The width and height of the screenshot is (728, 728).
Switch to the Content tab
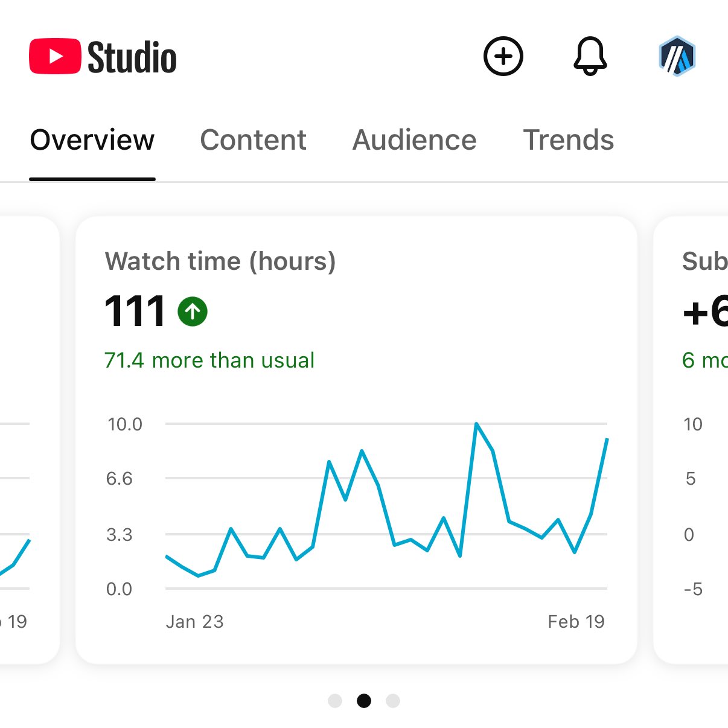[253, 140]
